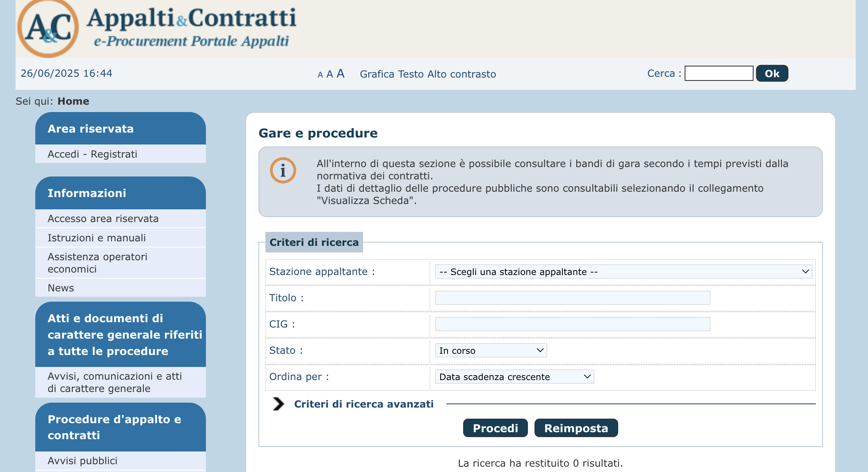
Task: Open the Ordina per dropdown
Action: (x=514, y=376)
